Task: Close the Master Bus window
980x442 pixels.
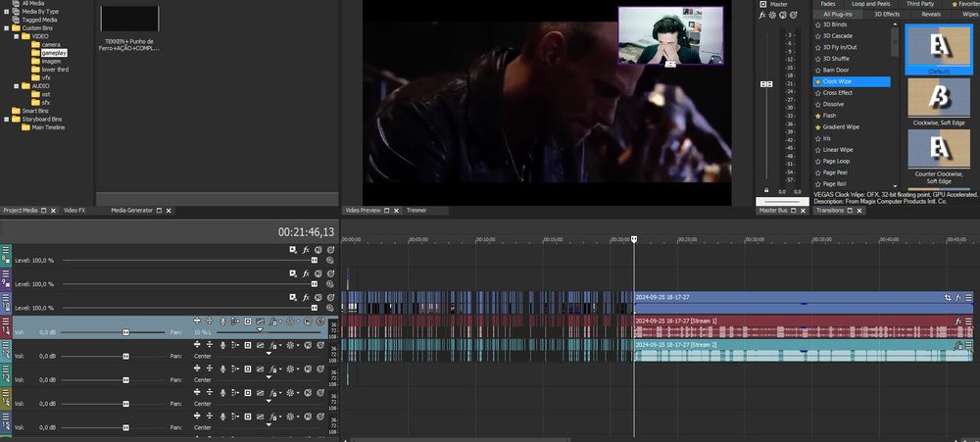Action: [804, 211]
